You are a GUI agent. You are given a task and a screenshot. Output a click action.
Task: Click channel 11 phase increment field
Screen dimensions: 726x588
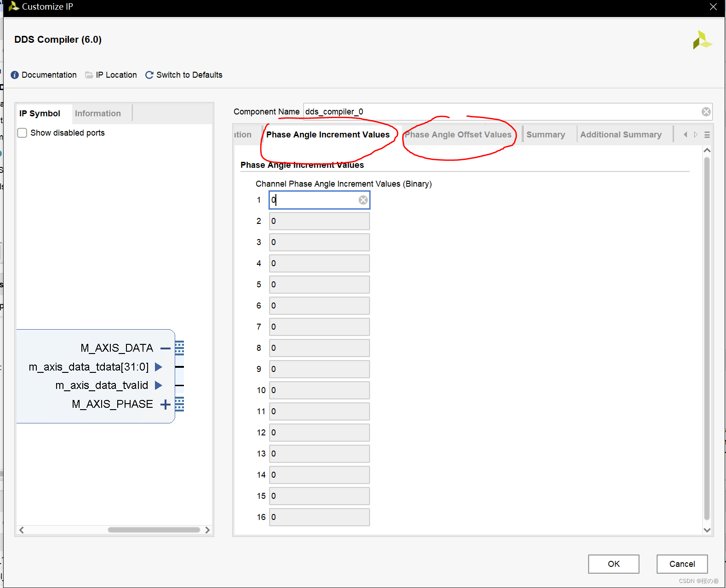[320, 411]
